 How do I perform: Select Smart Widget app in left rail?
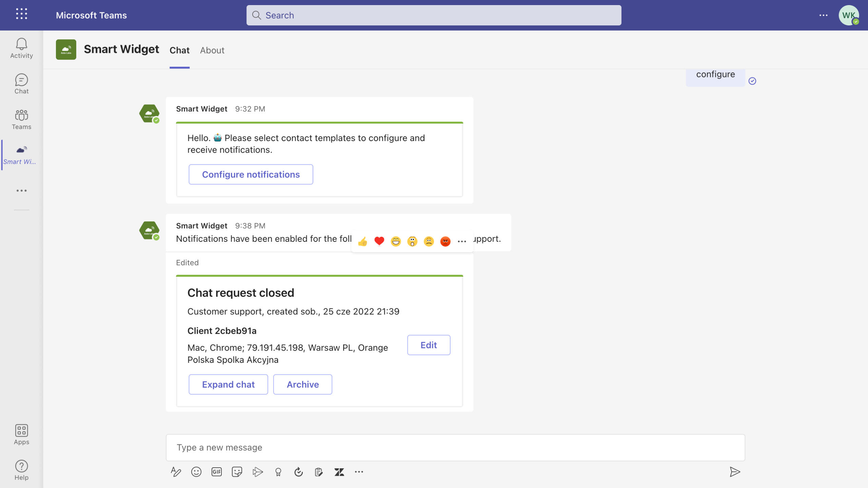[21, 155]
